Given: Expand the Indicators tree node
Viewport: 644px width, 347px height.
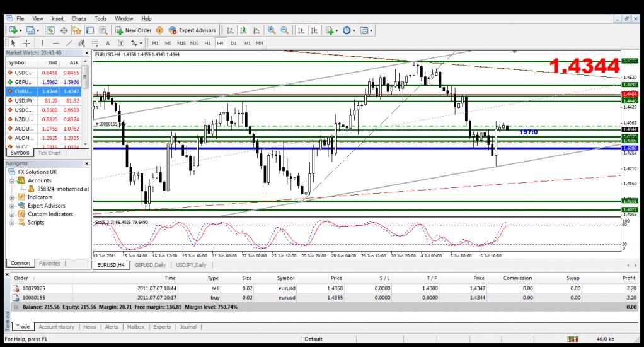Looking at the screenshot, I should [12, 197].
